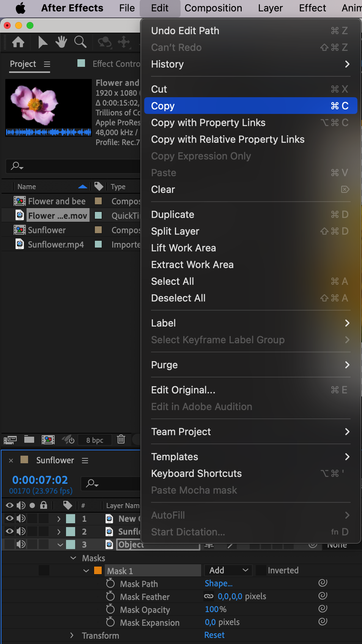The image size is (362, 644).
Task: Choose Undo Edit Path
Action: pos(250,31)
